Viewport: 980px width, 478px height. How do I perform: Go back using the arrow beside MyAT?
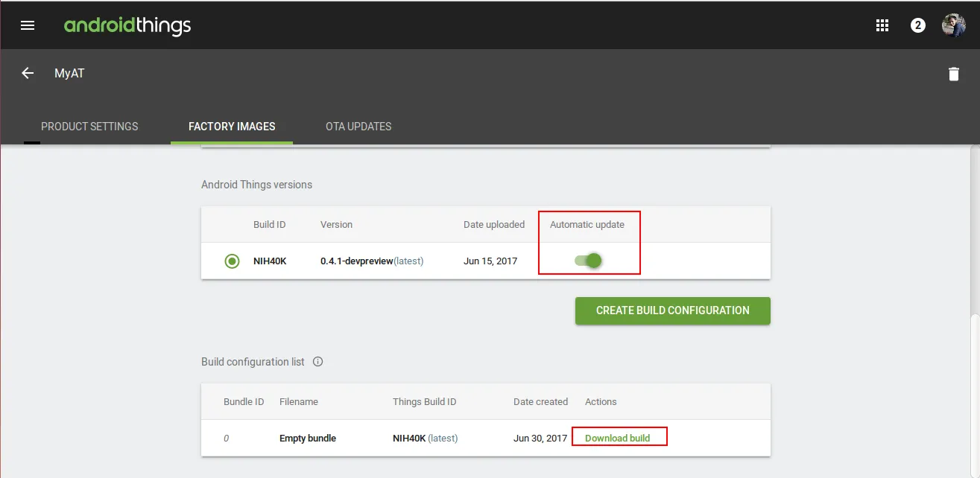(x=28, y=73)
